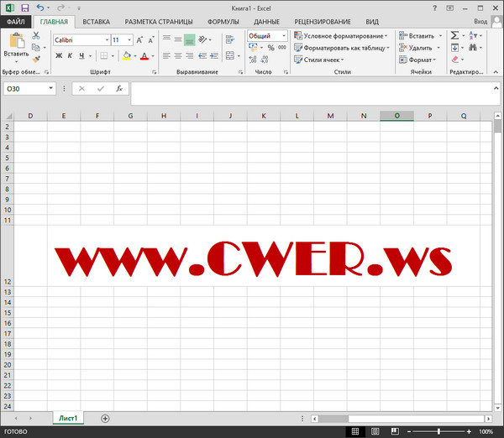Open the ВСТАВКА ribbon tab
The height and width of the screenshot is (438, 504).
[96, 21]
